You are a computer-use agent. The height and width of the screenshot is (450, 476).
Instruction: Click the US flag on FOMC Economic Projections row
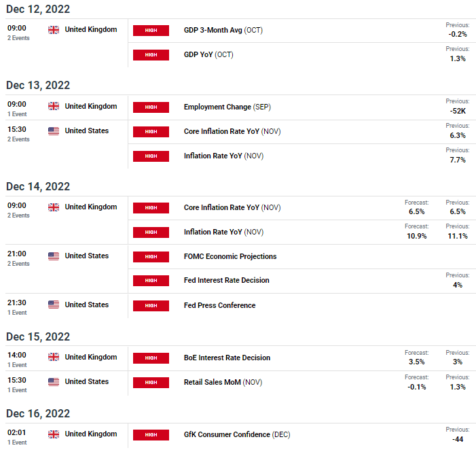pyautogui.click(x=54, y=256)
